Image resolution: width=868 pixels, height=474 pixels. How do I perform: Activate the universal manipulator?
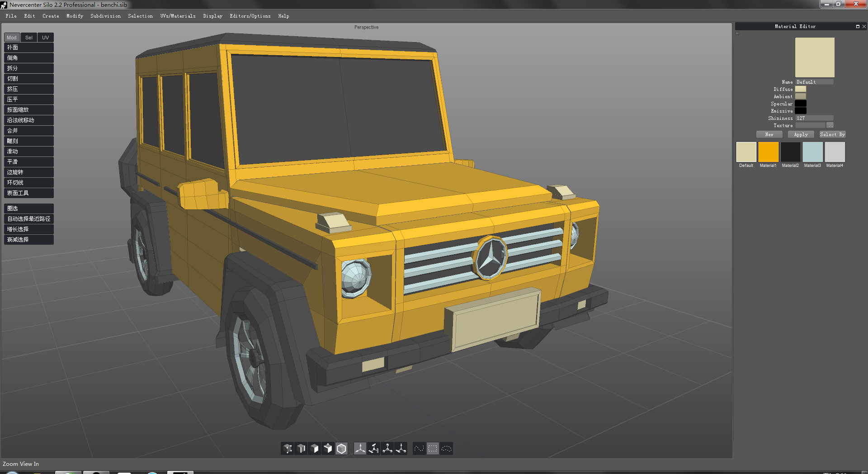(x=401, y=449)
